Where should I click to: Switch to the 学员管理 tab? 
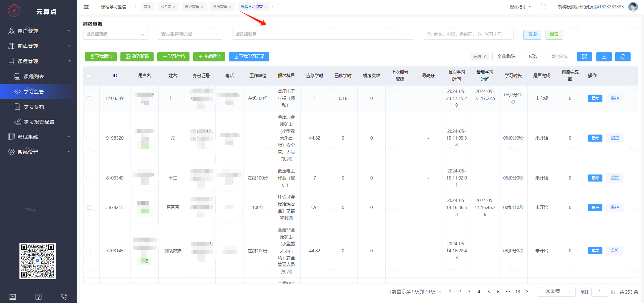(x=220, y=7)
